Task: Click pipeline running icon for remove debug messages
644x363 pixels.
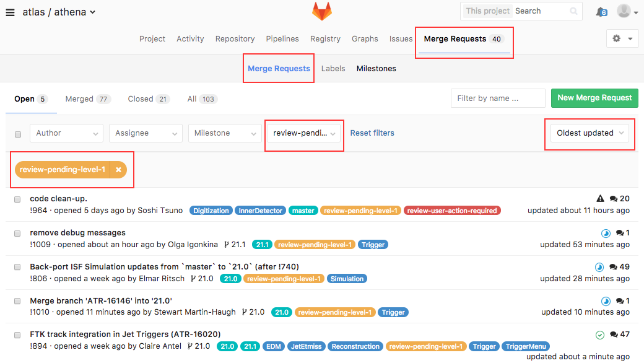Action: click(606, 234)
